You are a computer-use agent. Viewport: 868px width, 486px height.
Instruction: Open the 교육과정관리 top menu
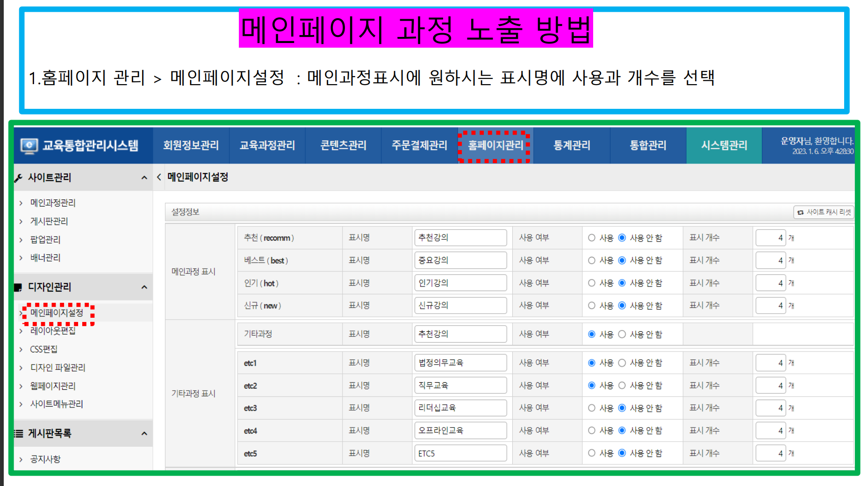(x=267, y=146)
